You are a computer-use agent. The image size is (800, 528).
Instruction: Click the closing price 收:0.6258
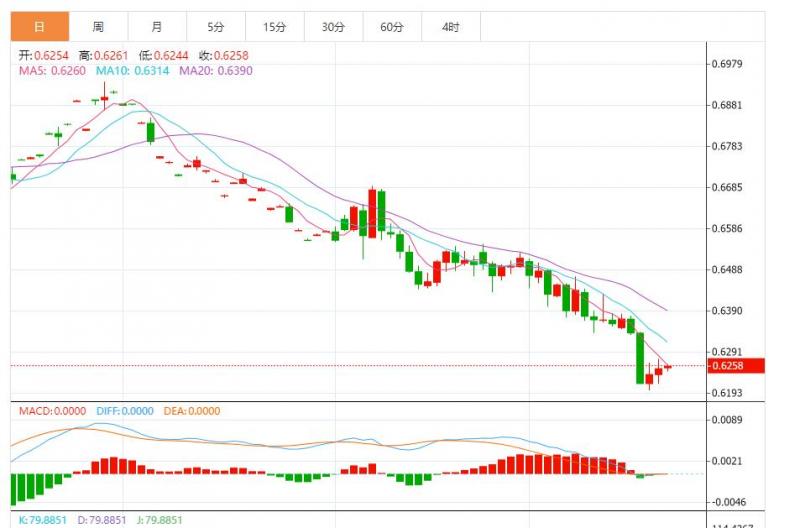coord(223,55)
